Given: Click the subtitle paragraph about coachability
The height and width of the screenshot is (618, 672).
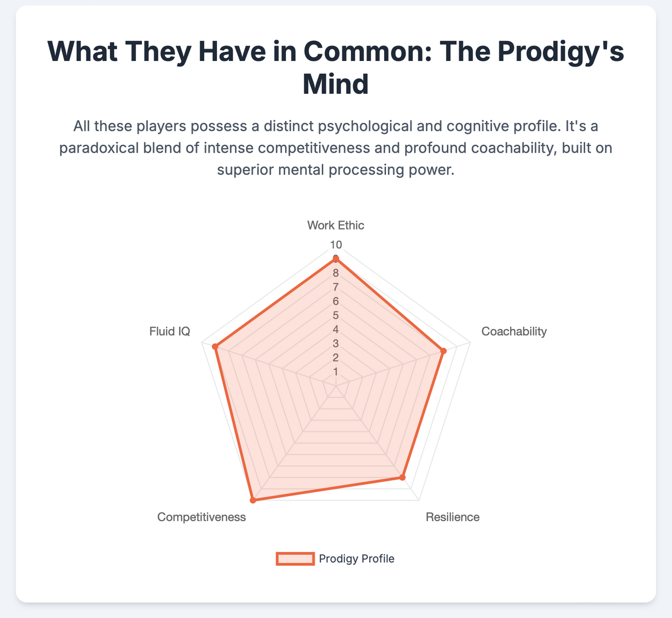Looking at the screenshot, I should tap(336, 148).
